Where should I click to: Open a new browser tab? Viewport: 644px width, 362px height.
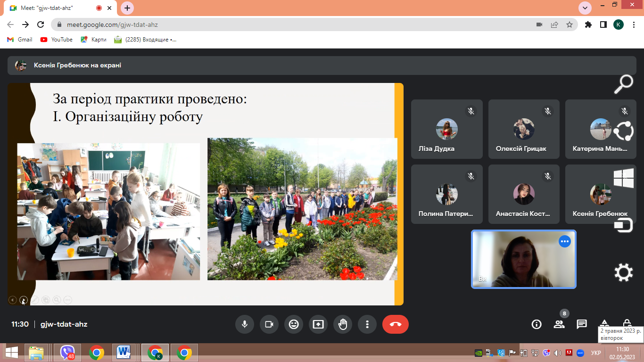click(x=127, y=8)
